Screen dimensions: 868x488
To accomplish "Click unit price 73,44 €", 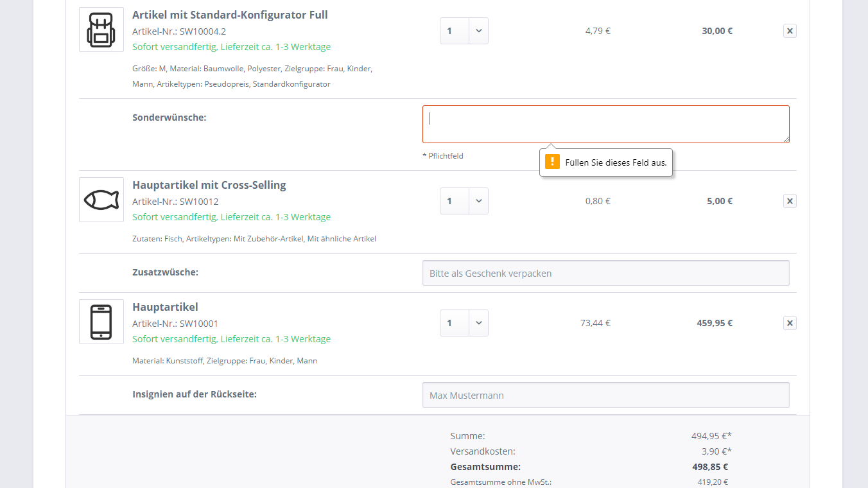I will click(x=595, y=323).
